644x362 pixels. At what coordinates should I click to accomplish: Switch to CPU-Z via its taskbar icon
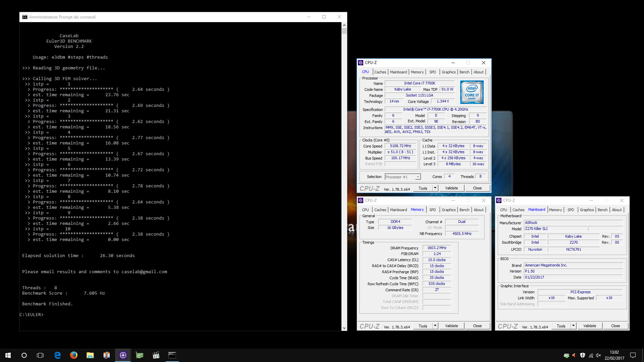click(x=123, y=355)
